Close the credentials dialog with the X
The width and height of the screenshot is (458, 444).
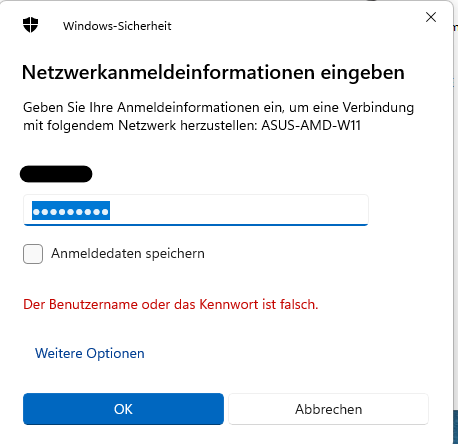[431, 17]
